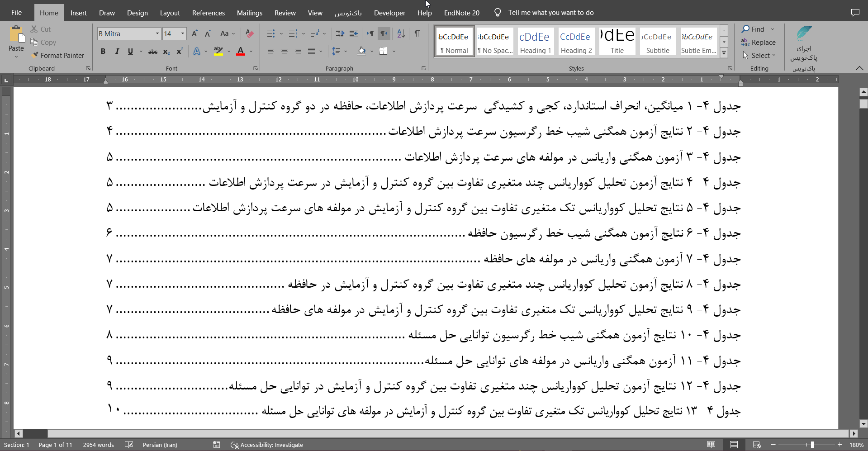Screen dimensions: 868x451
Task: Click the Clear All Formatting eraser icon
Action: [249, 33]
